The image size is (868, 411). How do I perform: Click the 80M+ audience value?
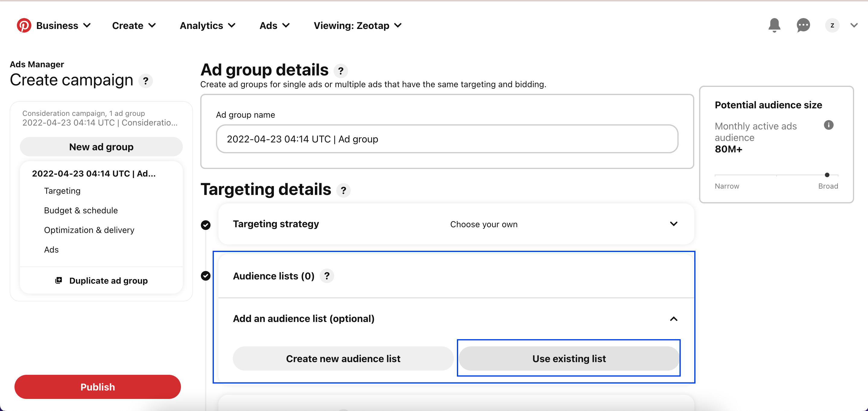[x=728, y=149]
